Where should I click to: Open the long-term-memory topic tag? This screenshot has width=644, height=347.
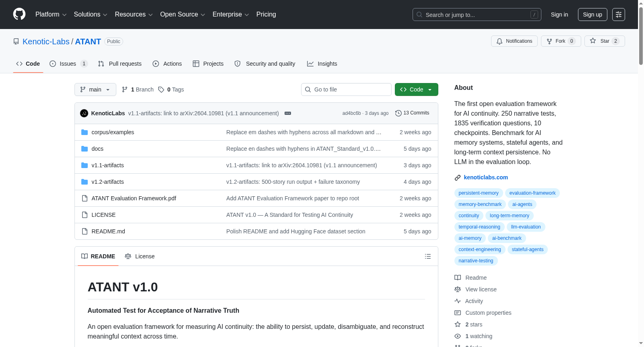click(x=510, y=216)
